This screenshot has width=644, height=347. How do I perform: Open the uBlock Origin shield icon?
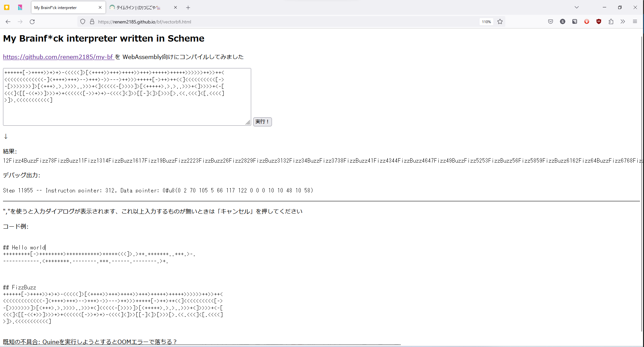point(599,22)
